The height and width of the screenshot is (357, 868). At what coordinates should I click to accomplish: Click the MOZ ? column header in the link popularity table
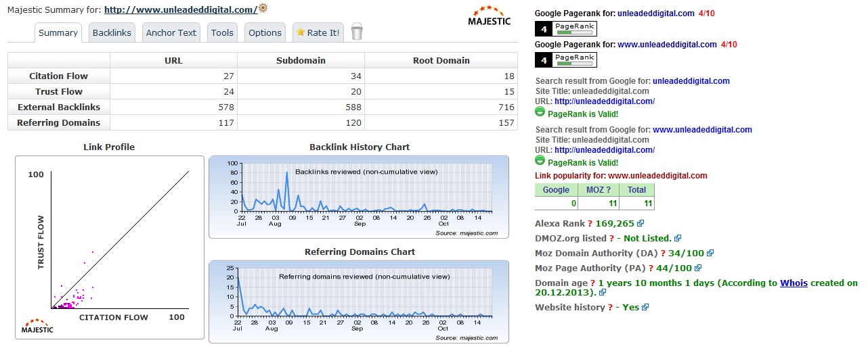[x=598, y=190]
